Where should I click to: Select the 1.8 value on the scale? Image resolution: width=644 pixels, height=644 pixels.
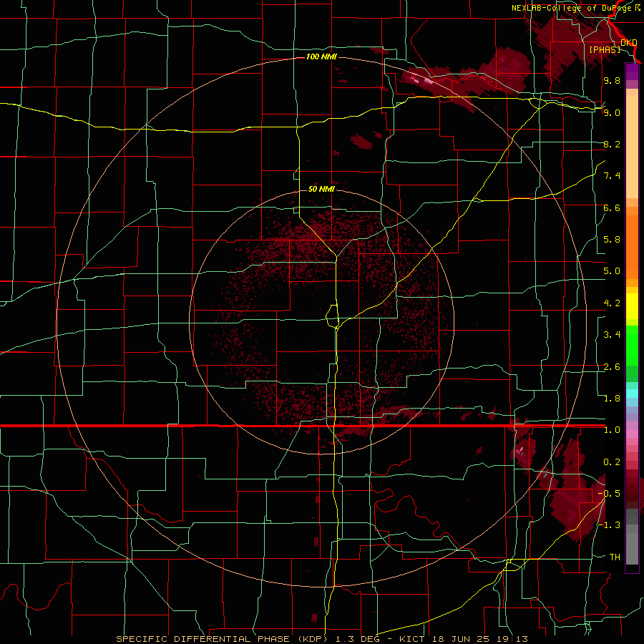click(x=612, y=399)
